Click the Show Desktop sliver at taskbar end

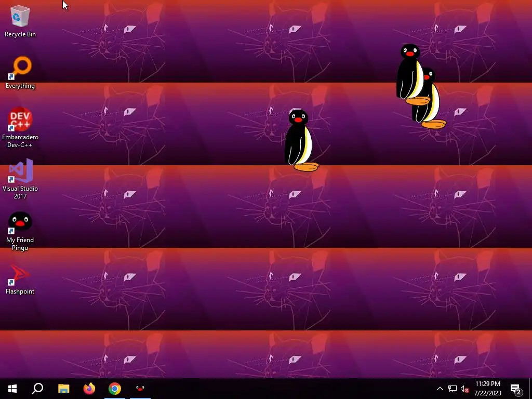click(x=530, y=389)
